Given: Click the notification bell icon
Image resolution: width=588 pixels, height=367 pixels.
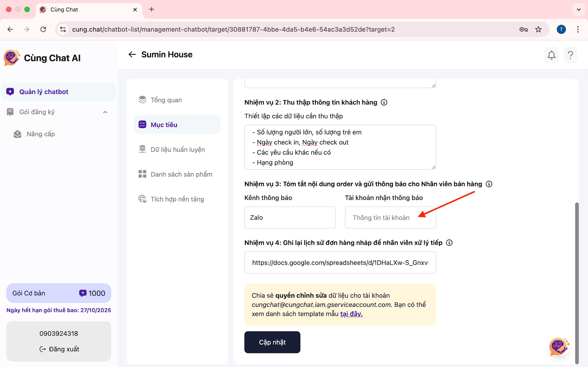Looking at the screenshot, I should [x=551, y=55].
